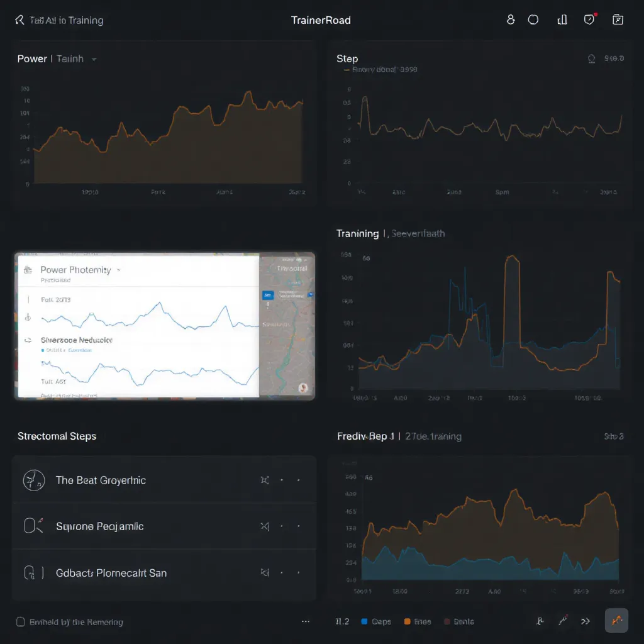Click the back icon beside Training title
Viewport: 644px width, 644px height.
pyautogui.click(x=19, y=20)
